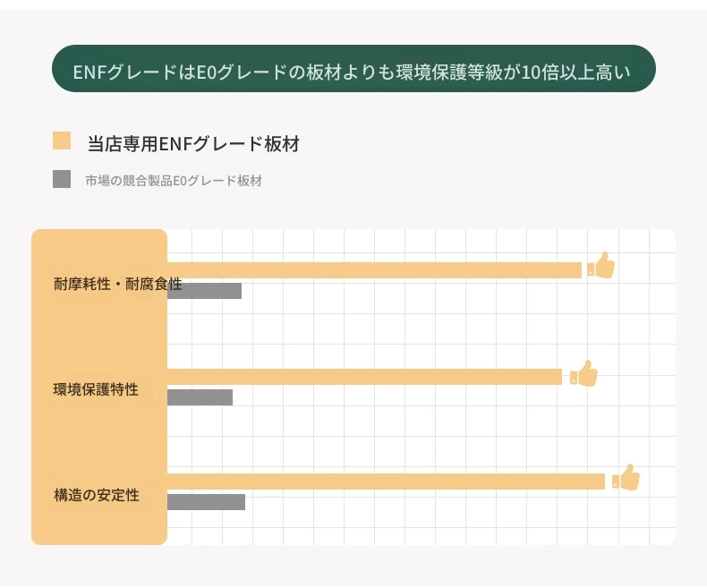Select the orange 耐摩耗性・耐腐食性 bar
The width and height of the screenshot is (707, 588).
374,269
